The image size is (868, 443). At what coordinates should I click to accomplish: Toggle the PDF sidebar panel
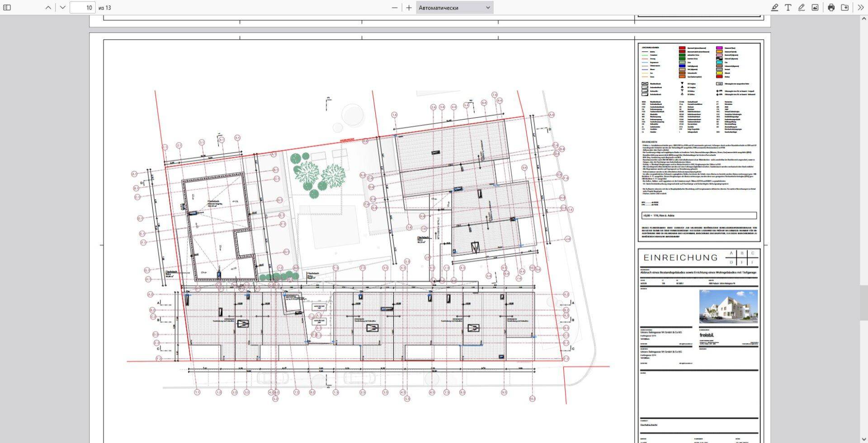(x=7, y=8)
